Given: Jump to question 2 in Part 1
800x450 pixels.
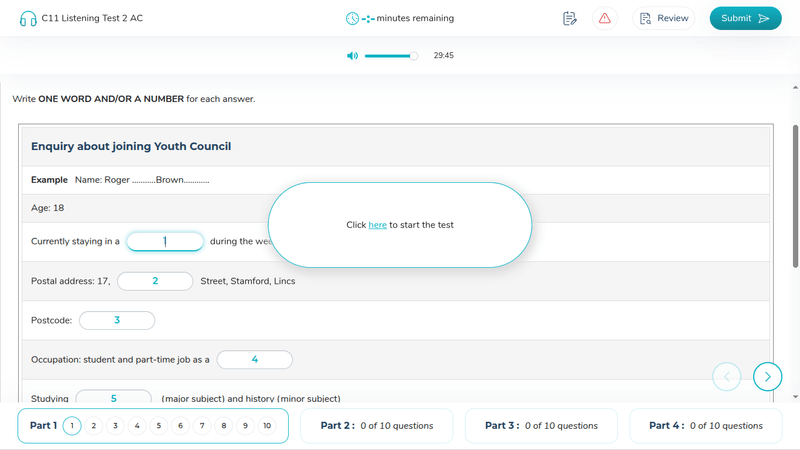Looking at the screenshot, I should pos(93,426).
